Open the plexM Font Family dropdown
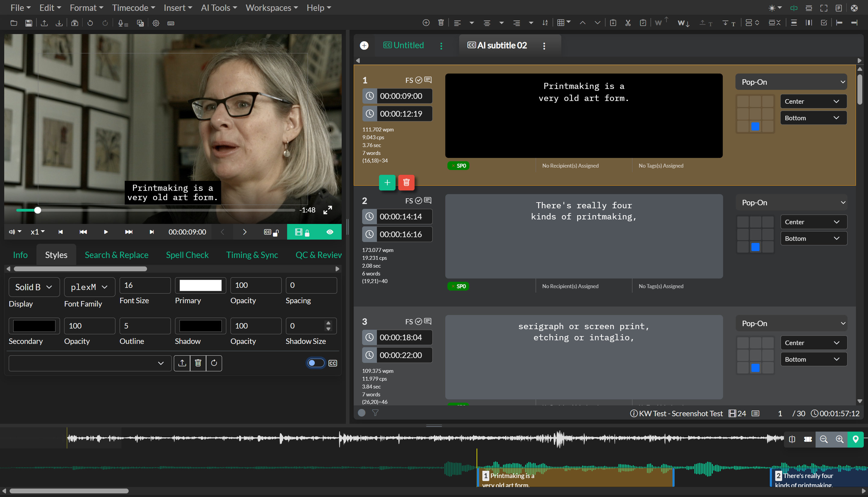868x497 pixels. pyautogui.click(x=89, y=287)
